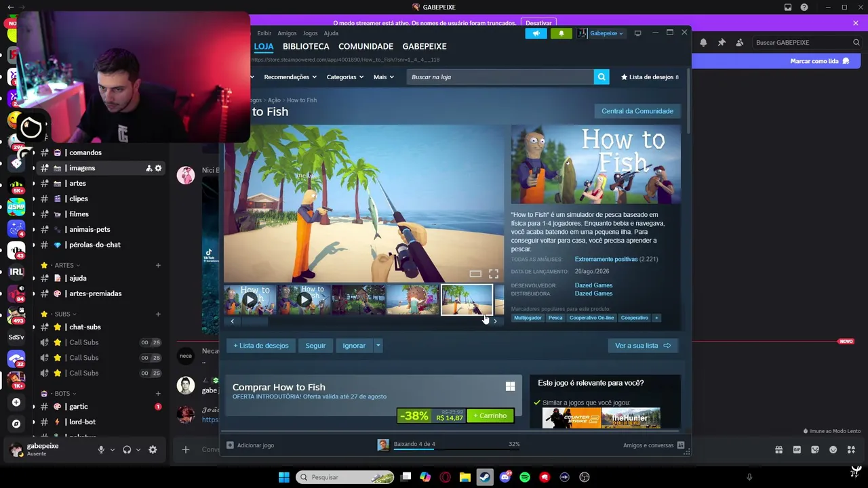The height and width of the screenshot is (488, 868).
Task: Open Discord apps launcher icon
Action: click(x=852, y=449)
